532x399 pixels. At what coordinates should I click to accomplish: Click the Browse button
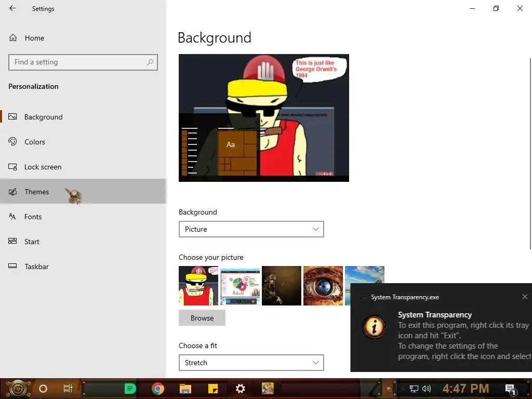pyautogui.click(x=202, y=318)
